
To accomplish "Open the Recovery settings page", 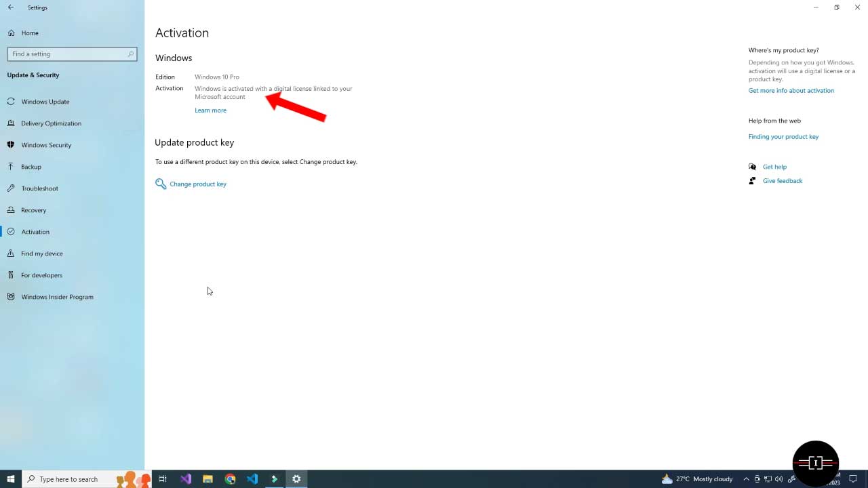I will click(x=33, y=210).
